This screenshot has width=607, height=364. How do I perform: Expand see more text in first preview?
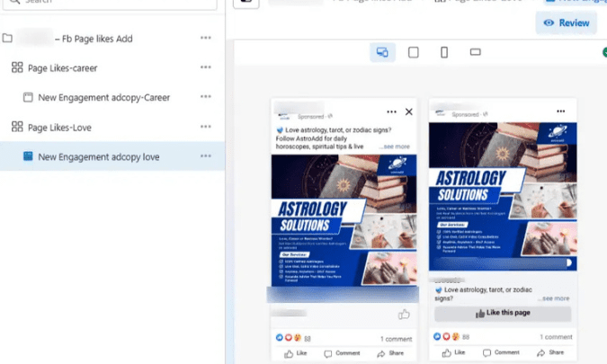point(395,146)
